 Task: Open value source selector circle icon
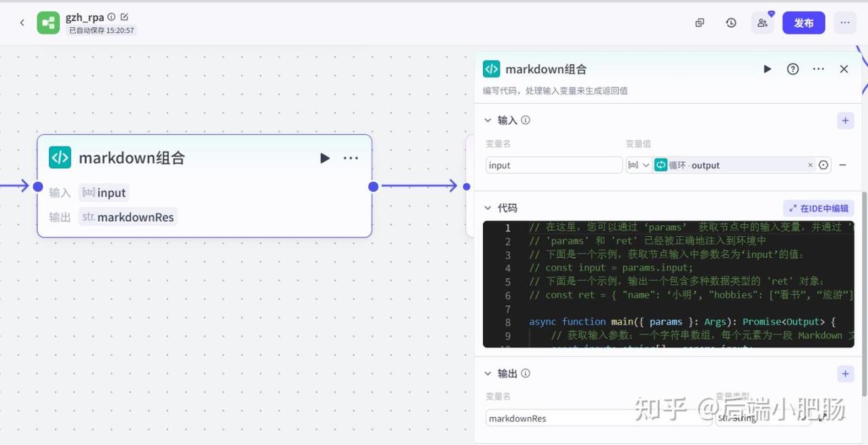point(823,165)
